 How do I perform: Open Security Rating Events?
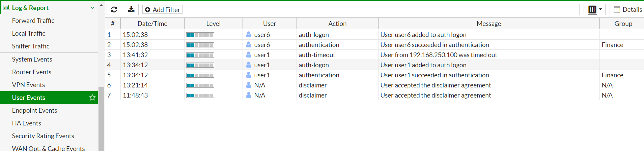pyautogui.click(x=43, y=136)
